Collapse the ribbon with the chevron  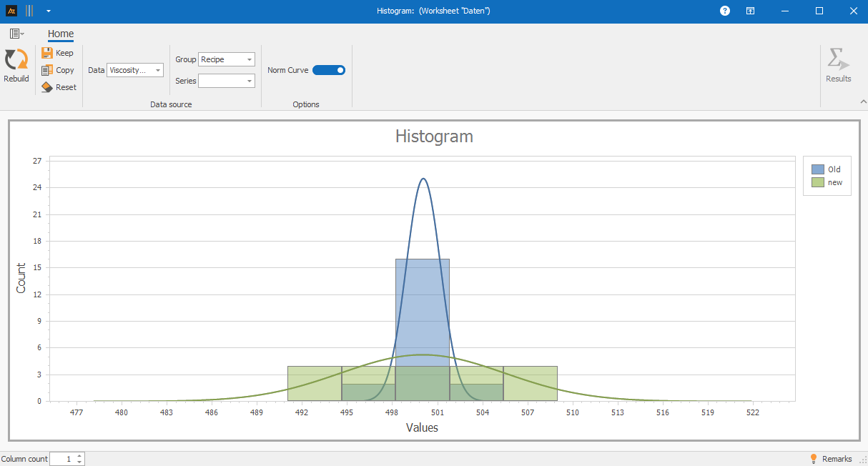click(x=862, y=102)
